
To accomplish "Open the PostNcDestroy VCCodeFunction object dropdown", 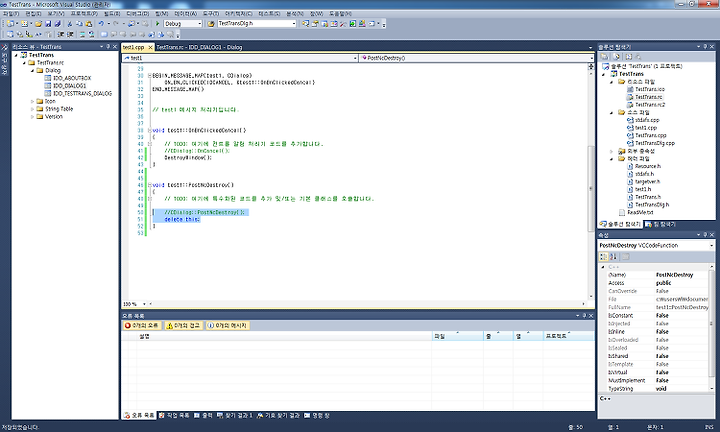I will (x=711, y=246).
